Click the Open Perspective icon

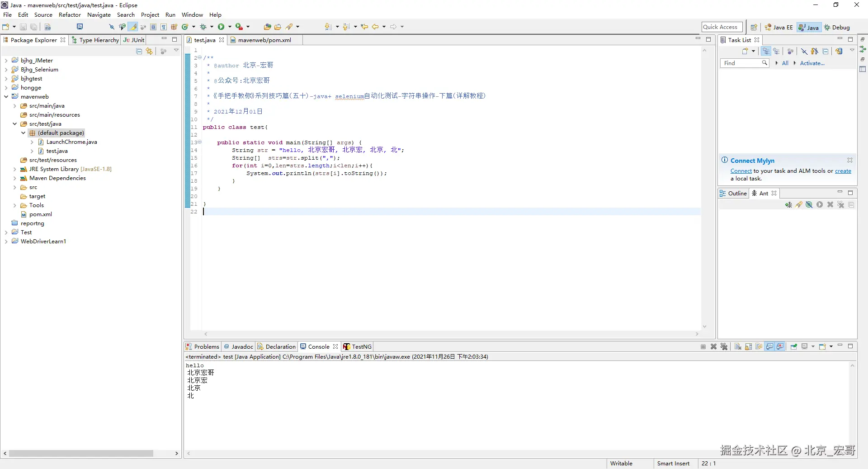(x=754, y=27)
